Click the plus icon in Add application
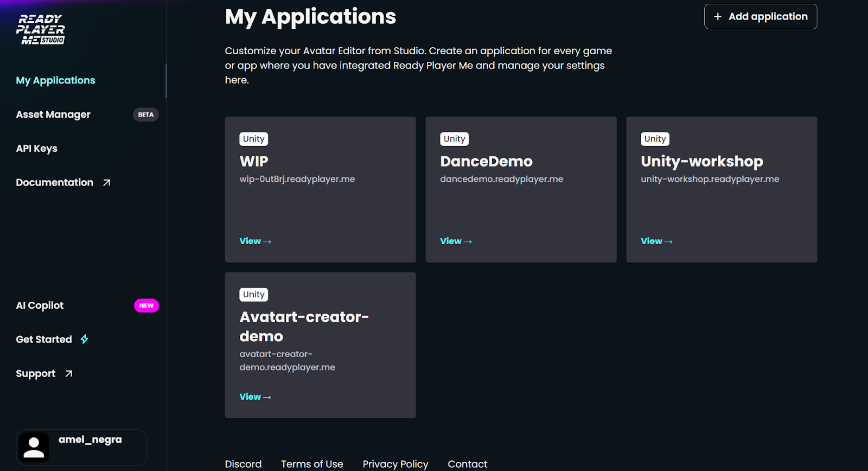 coord(718,17)
